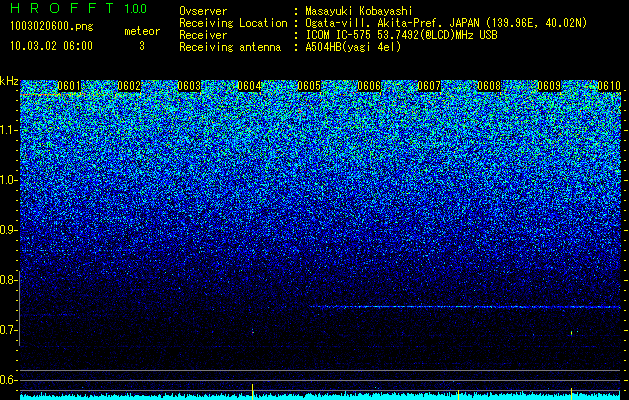This screenshot has height=400, width=629.
Task: Click the 0602 time marker
Action: pyautogui.click(x=129, y=86)
